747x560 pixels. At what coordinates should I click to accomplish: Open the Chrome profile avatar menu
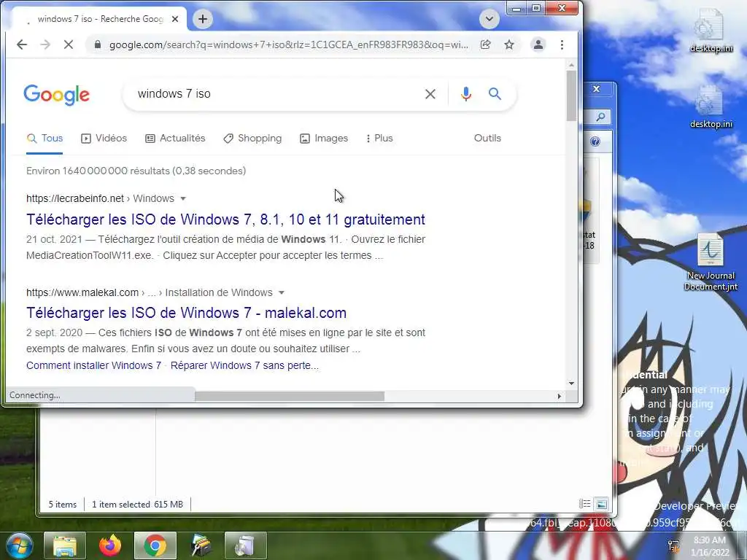(538, 44)
